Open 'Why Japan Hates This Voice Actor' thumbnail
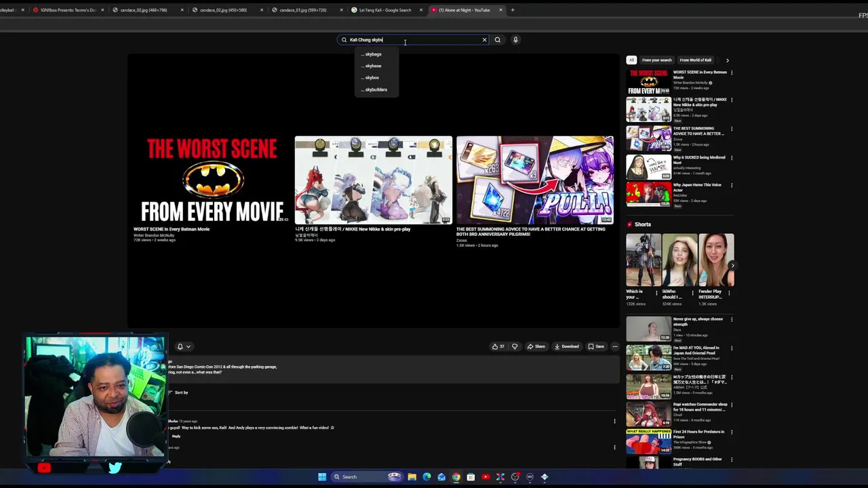The height and width of the screenshot is (488, 868). [x=648, y=194]
